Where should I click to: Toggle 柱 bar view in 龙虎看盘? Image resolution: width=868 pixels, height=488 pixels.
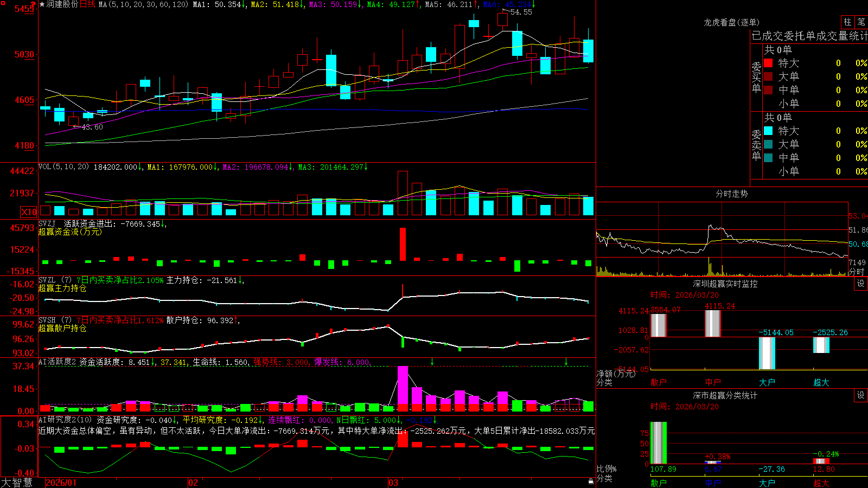[847, 22]
